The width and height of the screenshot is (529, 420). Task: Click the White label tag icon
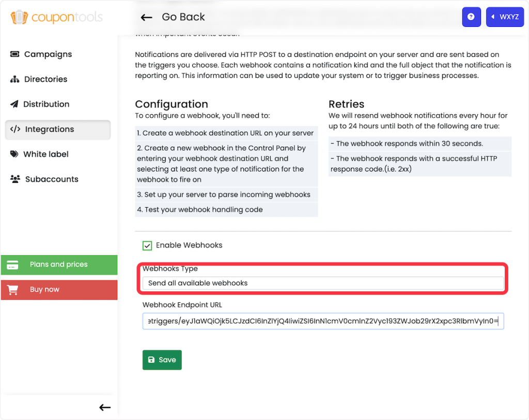coord(14,154)
